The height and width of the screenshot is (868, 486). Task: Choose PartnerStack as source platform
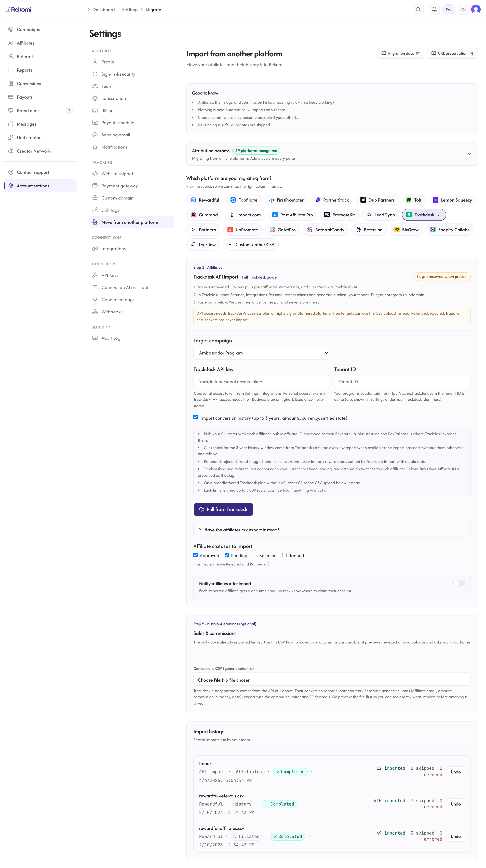(332, 200)
